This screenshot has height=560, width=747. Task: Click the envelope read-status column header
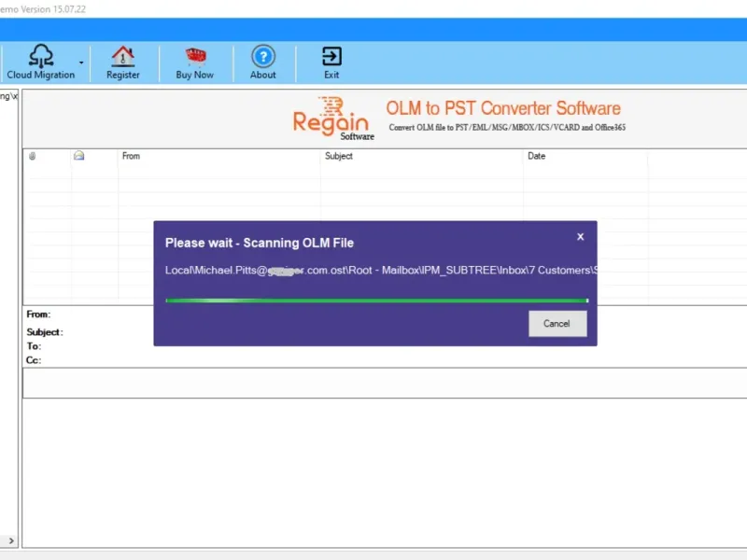point(79,156)
